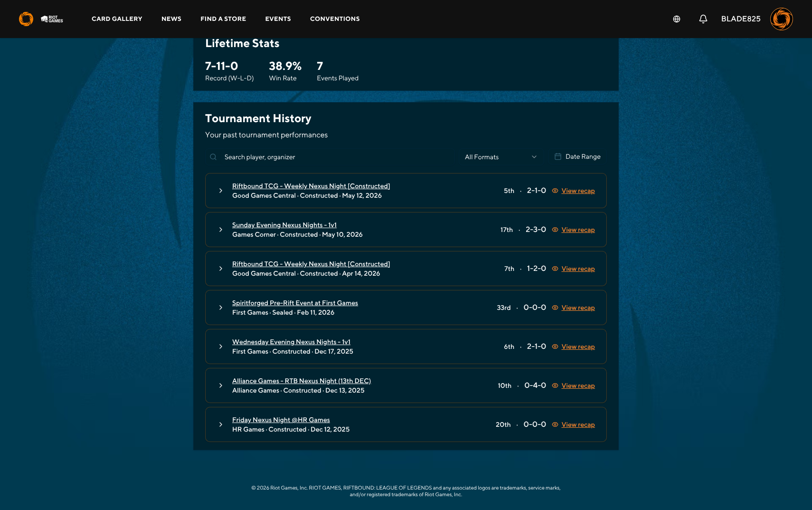Click the 20th placement text
Image resolution: width=812 pixels, height=510 pixels.
(x=503, y=424)
